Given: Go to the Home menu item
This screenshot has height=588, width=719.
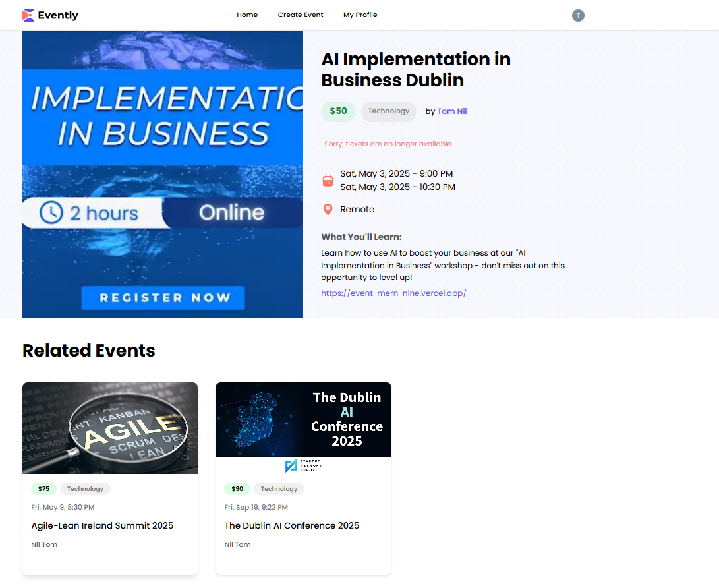Looking at the screenshot, I should click(247, 15).
